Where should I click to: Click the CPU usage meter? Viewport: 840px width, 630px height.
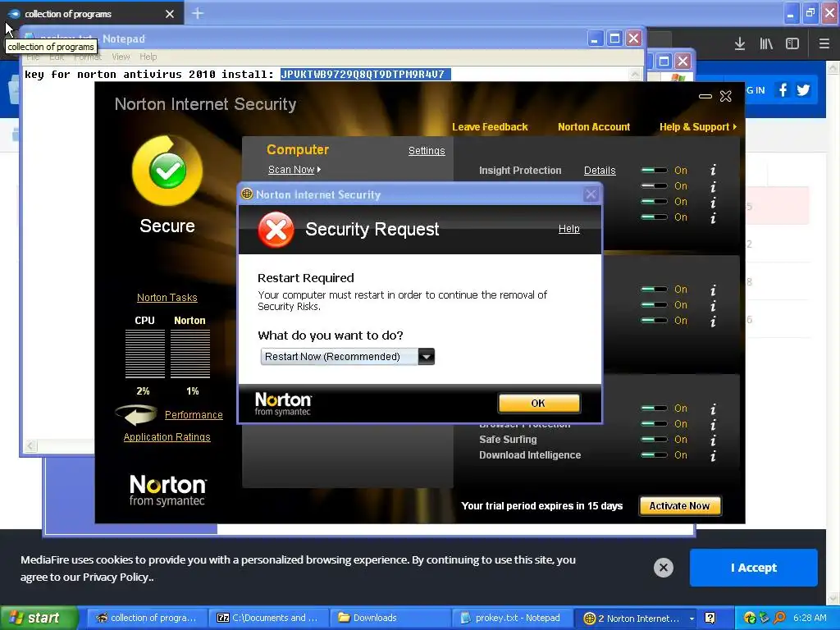tap(144, 354)
